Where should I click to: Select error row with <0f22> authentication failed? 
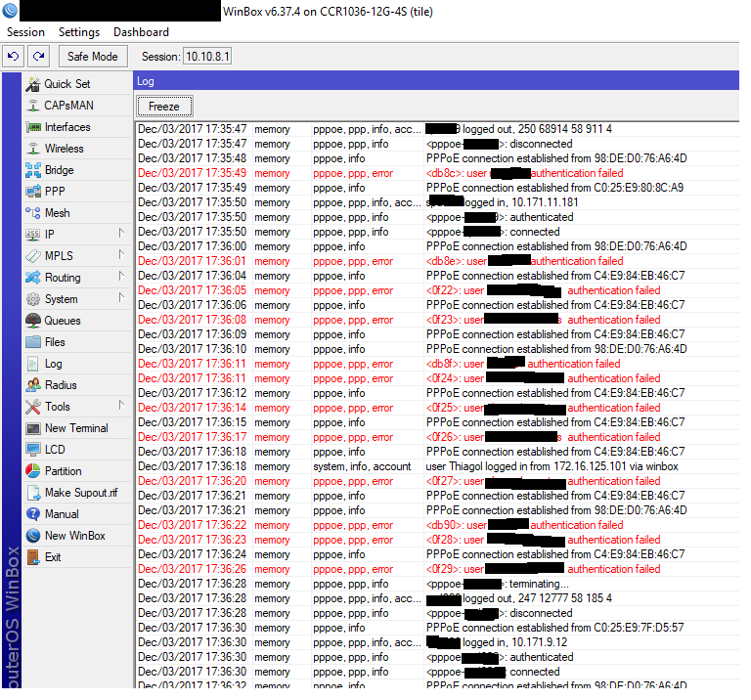coord(438,290)
